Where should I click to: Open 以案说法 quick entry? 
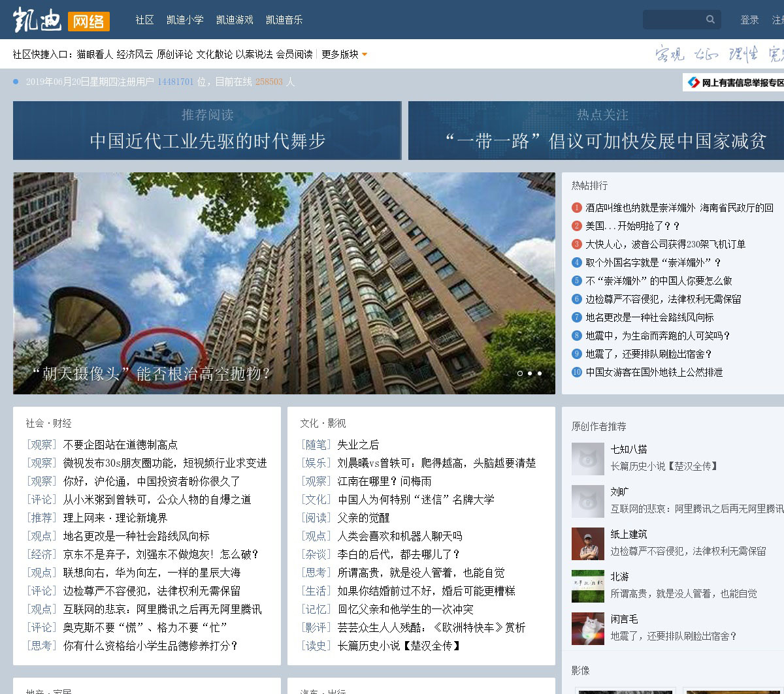click(254, 54)
